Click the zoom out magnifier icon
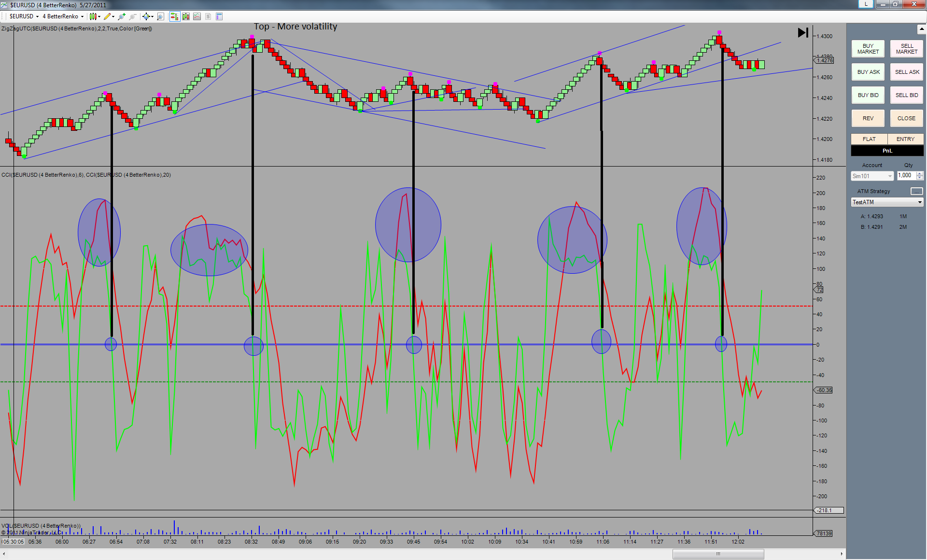 (133, 16)
